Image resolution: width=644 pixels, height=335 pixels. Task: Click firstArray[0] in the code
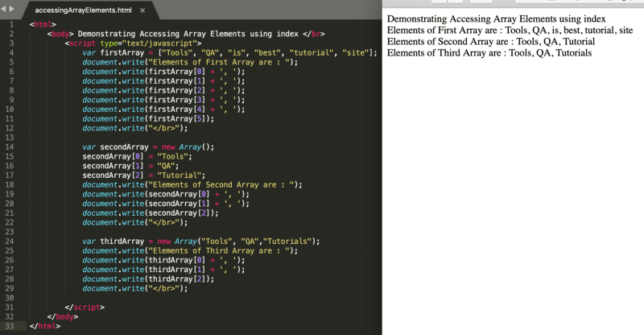point(176,72)
